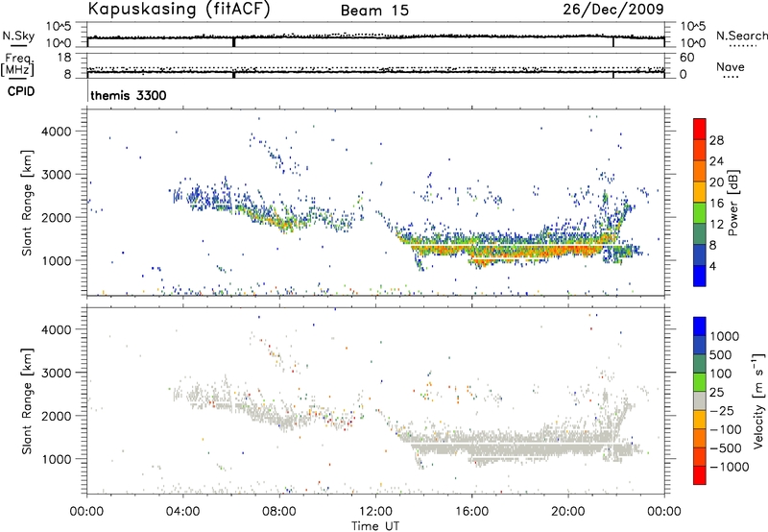Click the '-1000' velocity scale value

[x=730, y=467]
